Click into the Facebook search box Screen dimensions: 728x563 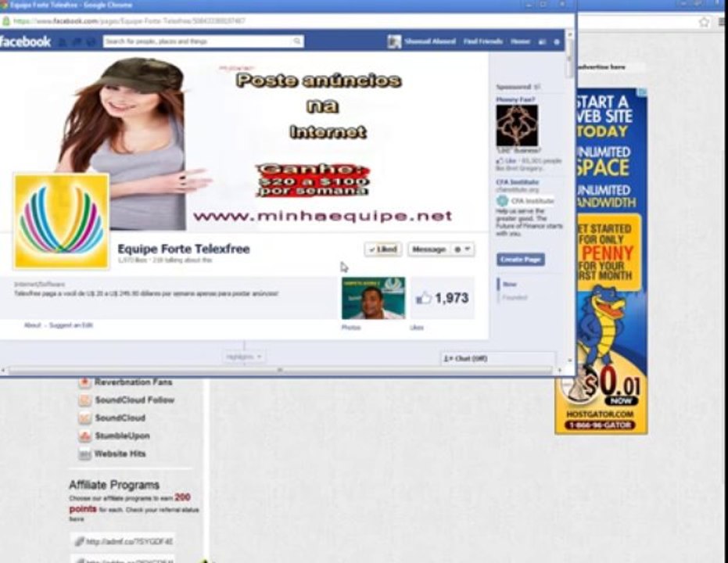coord(199,41)
